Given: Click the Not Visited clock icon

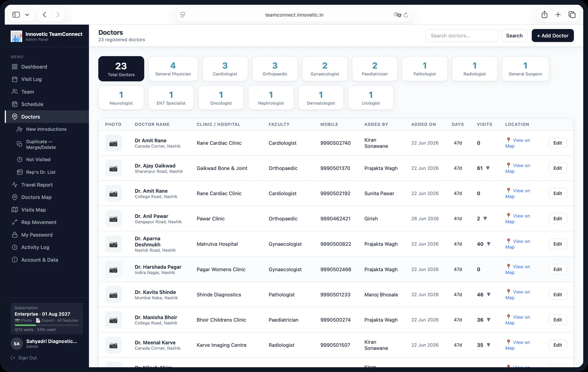Looking at the screenshot, I should [x=20, y=159].
